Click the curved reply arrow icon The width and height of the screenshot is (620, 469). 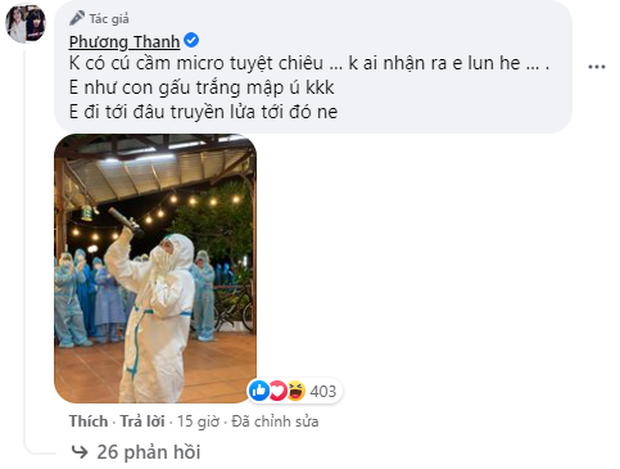[79, 452]
